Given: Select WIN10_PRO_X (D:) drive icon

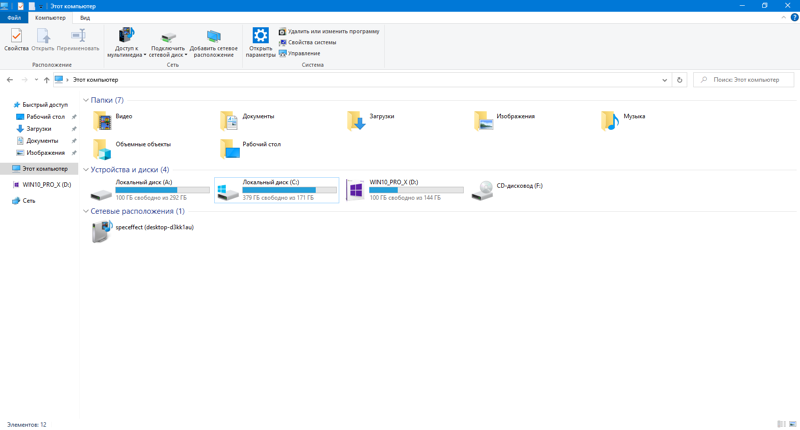Looking at the screenshot, I should click(355, 190).
